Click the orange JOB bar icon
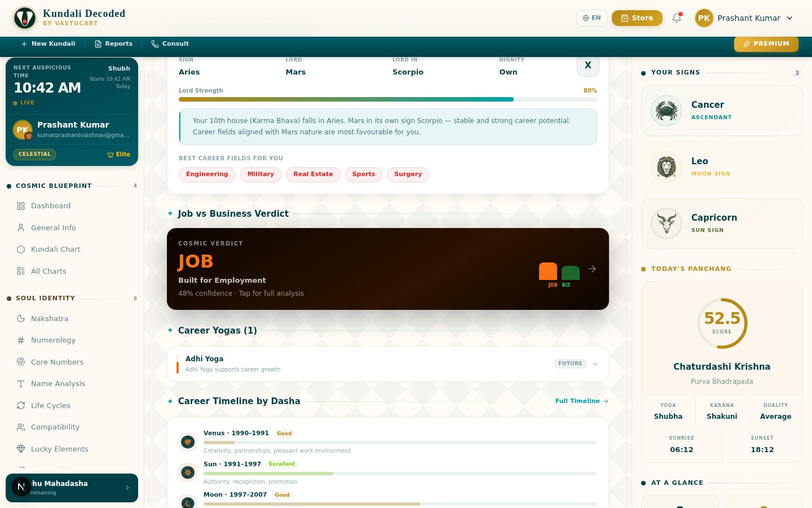Image resolution: width=812 pixels, height=508 pixels. tap(548, 271)
